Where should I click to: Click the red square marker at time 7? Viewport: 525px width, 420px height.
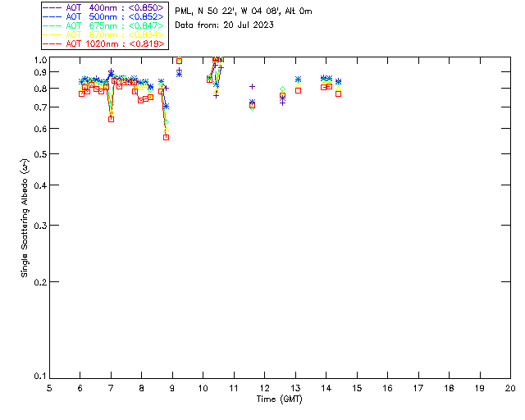[111, 119]
